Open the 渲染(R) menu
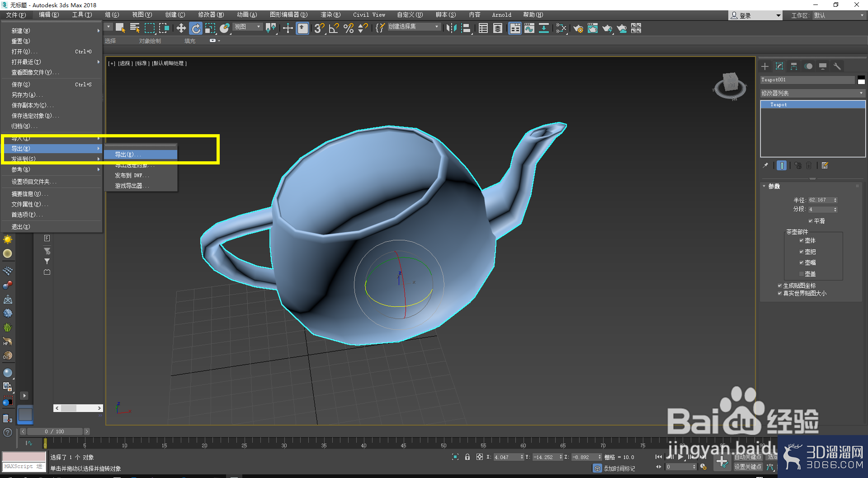This screenshot has width=868, height=478. (x=330, y=15)
